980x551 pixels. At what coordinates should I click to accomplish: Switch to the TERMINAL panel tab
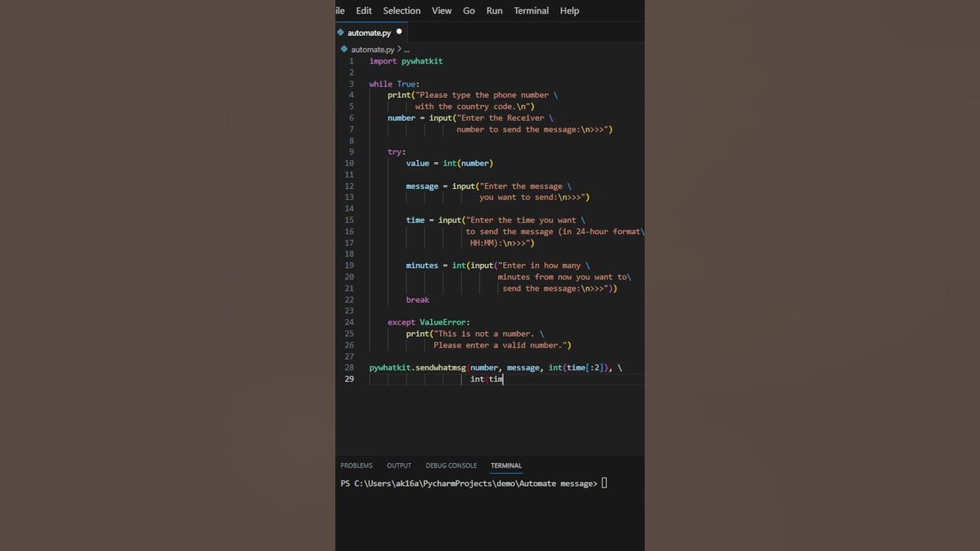506,465
